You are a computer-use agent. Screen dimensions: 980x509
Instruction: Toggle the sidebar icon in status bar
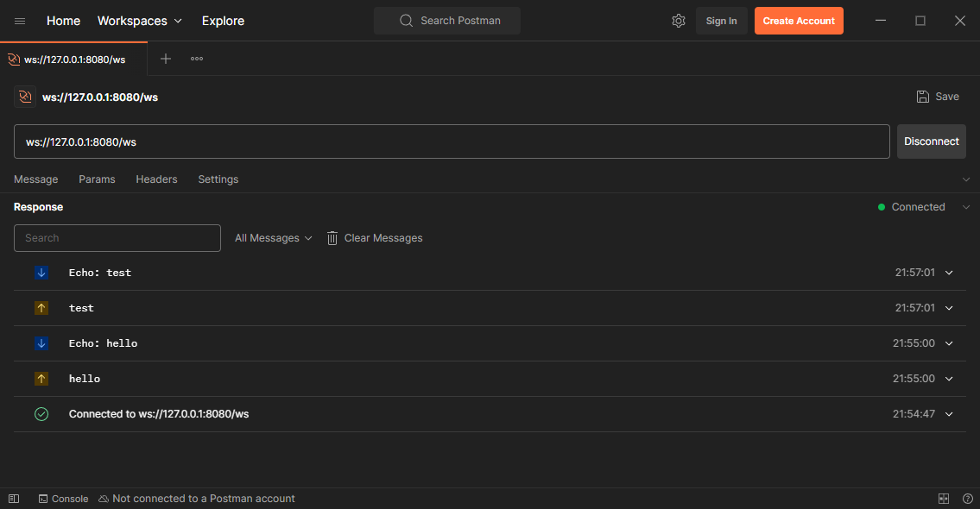coord(14,499)
